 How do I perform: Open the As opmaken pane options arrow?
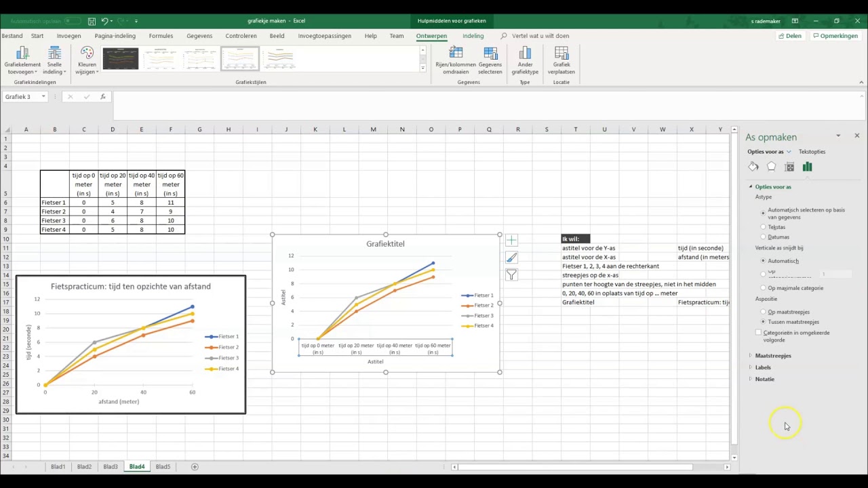tap(838, 136)
